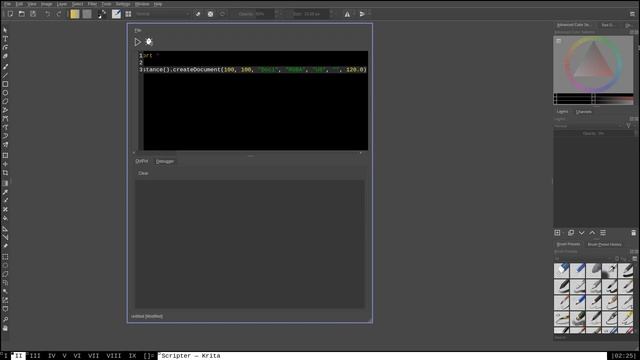Select the Crop tool
640x360 pixels.
coord(5,173)
